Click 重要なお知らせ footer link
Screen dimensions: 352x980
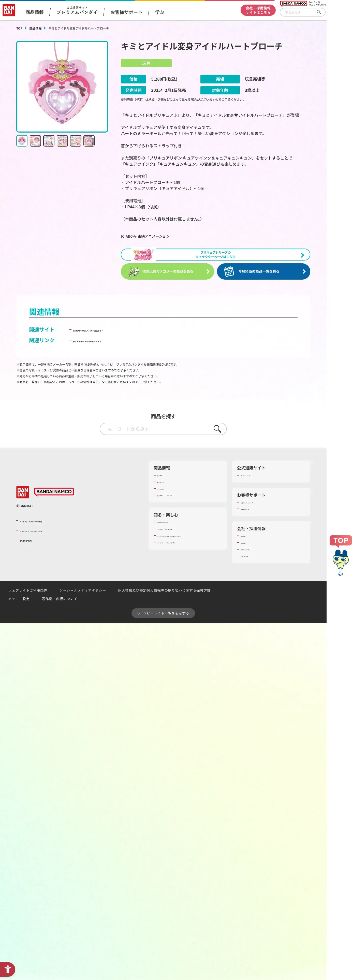point(245,509)
